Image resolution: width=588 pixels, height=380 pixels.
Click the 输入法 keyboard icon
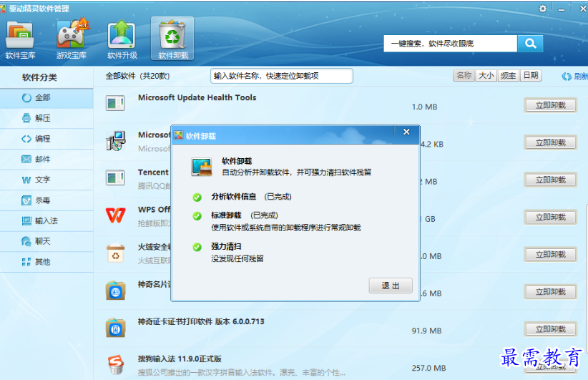click(26, 221)
